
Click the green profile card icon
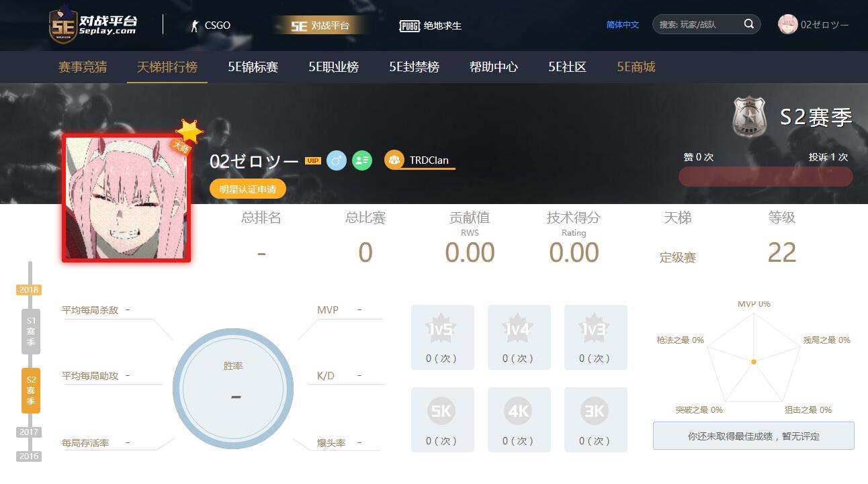coord(362,160)
